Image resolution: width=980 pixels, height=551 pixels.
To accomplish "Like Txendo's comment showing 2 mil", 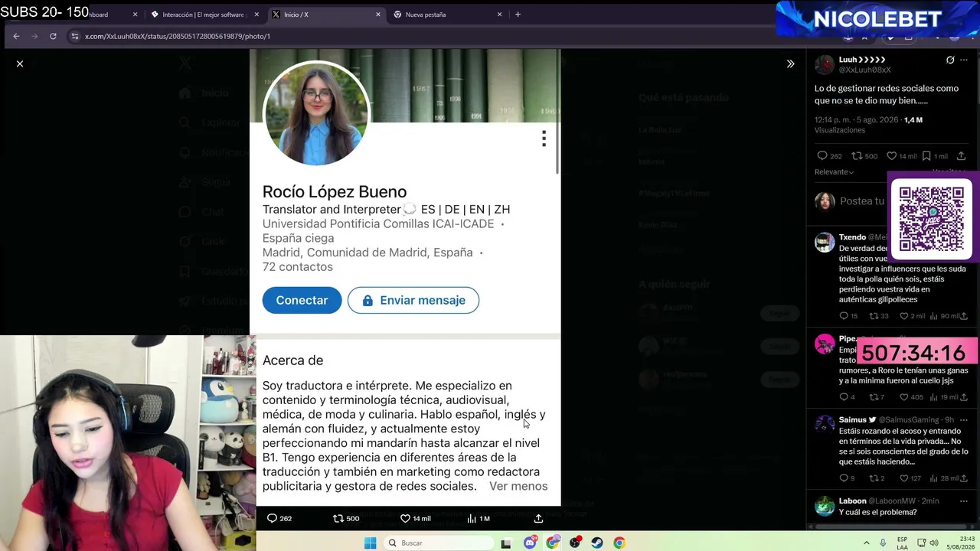I will pyautogui.click(x=904, y=316).
